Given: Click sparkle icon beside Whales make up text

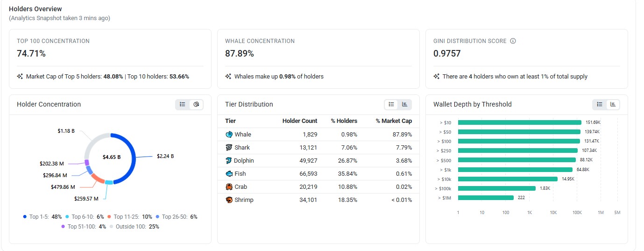Looking at the screenshot, I should (x=228, y=77).
